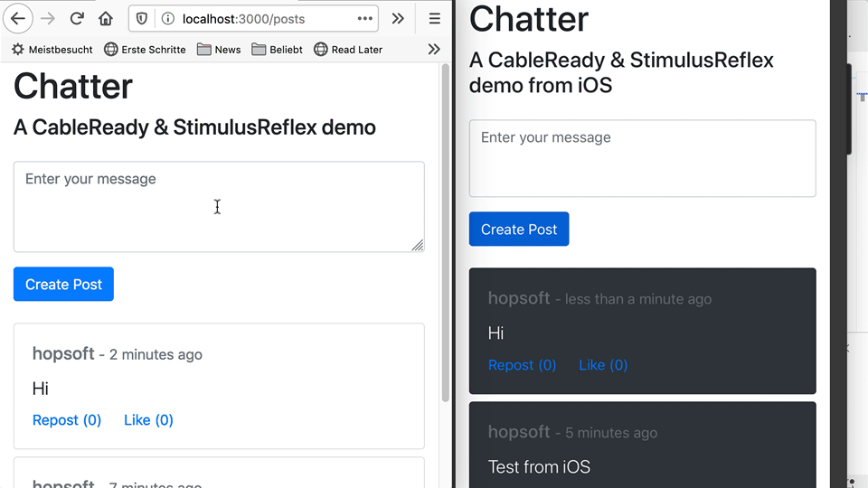The width and height of the screenshot is (868, 488).
Task: Click the shield tracking protection icon
Action: click(x=142, y=19)
